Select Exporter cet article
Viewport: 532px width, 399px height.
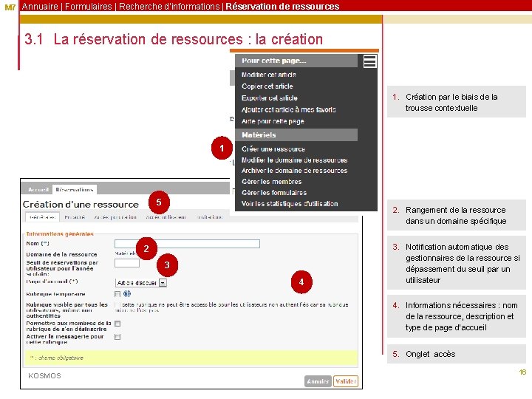(270, 98)
